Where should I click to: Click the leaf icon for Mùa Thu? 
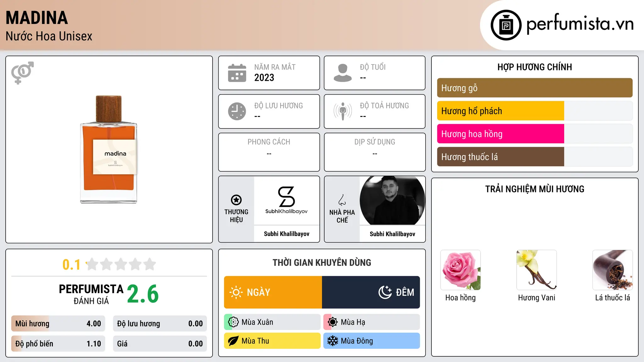234,341
